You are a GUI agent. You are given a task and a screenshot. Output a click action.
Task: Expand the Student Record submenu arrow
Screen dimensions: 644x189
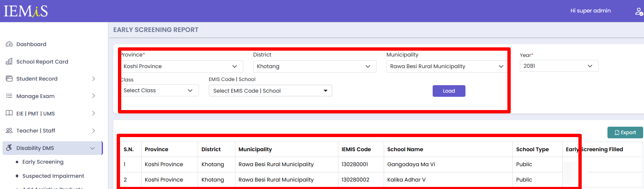(x=93, y=79)
